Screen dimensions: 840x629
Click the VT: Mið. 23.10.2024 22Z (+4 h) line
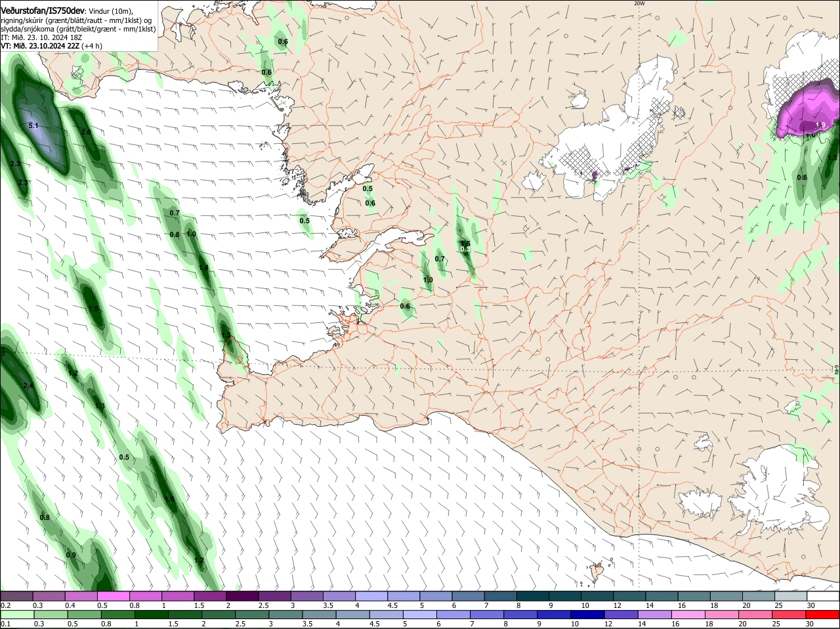(51, 46)
